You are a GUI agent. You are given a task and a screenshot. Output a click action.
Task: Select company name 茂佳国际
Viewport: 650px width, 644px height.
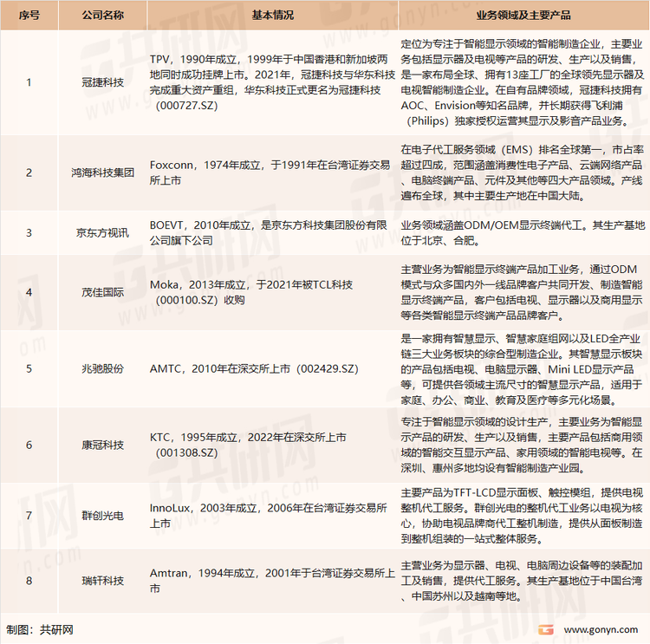102,292
